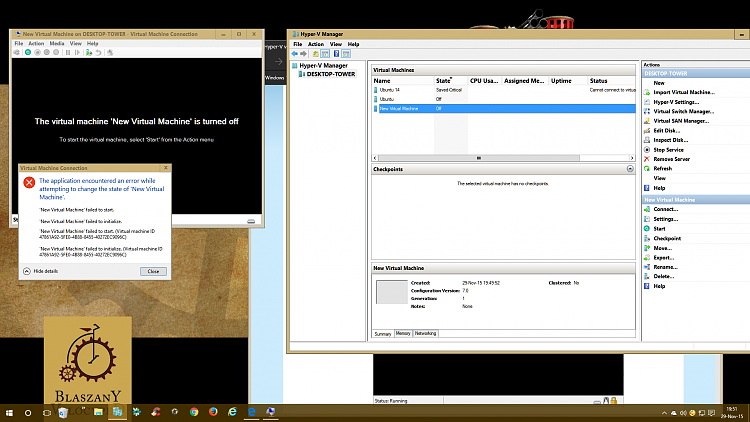
Task: Click the VM thumbnail preview in details pane
Action: tap(391, 292)
